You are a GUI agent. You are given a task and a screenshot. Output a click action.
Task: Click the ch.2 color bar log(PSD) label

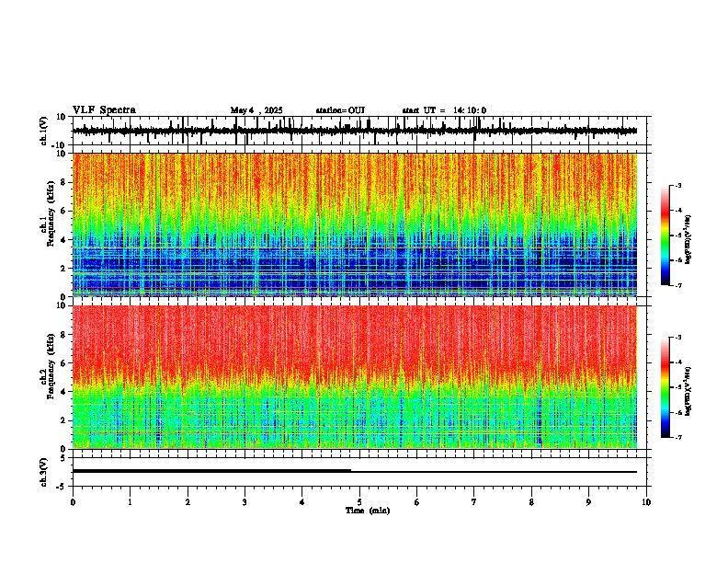(x=688, y=391)
